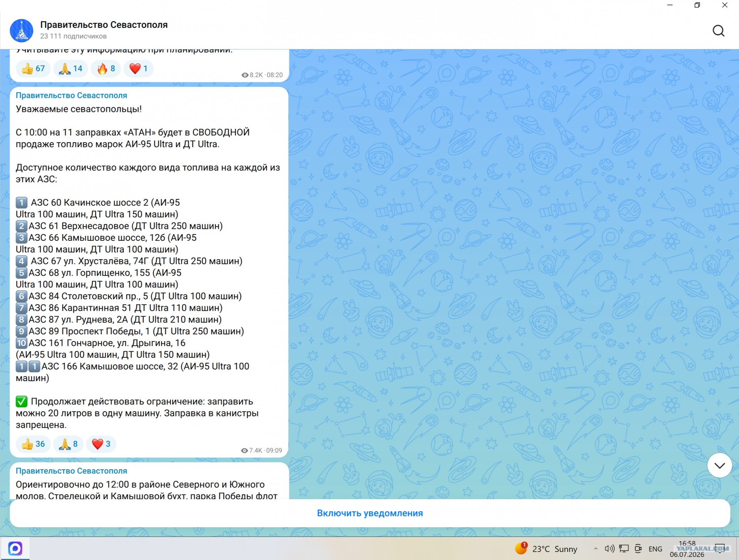The height and width of the screenshot is (560, 739).
Task: Click the green checkmark emoji before Продолжает
Action: (x=22, y=402)
